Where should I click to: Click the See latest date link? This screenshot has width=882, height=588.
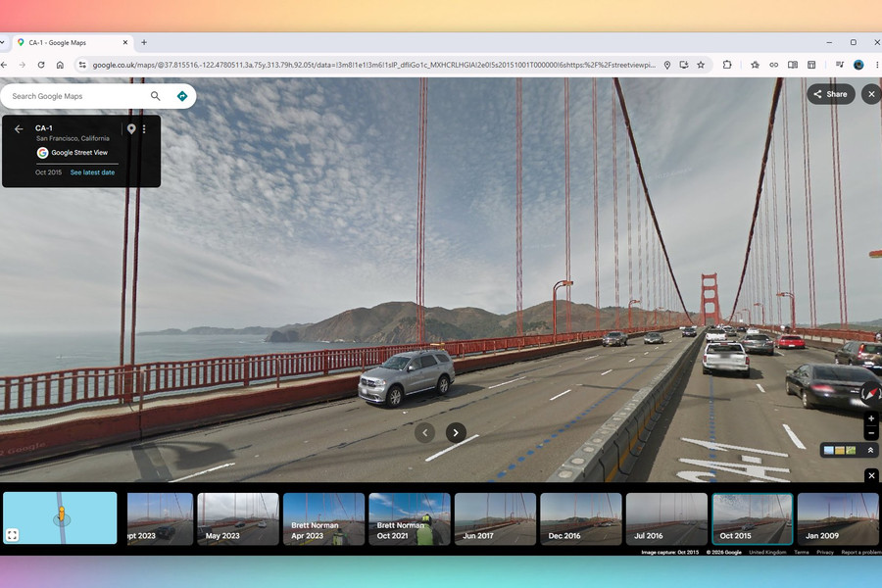(92, 172)
